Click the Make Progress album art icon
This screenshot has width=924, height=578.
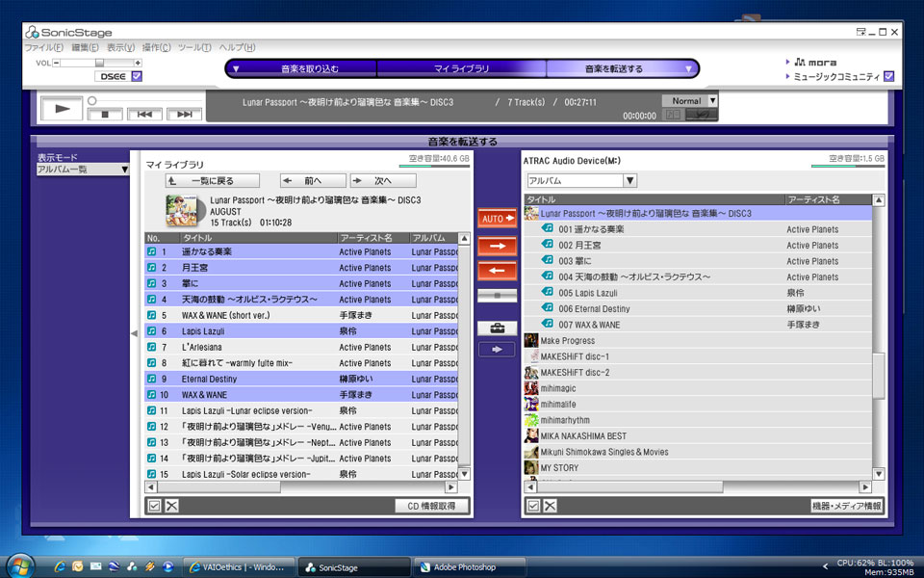click(531, 340)
